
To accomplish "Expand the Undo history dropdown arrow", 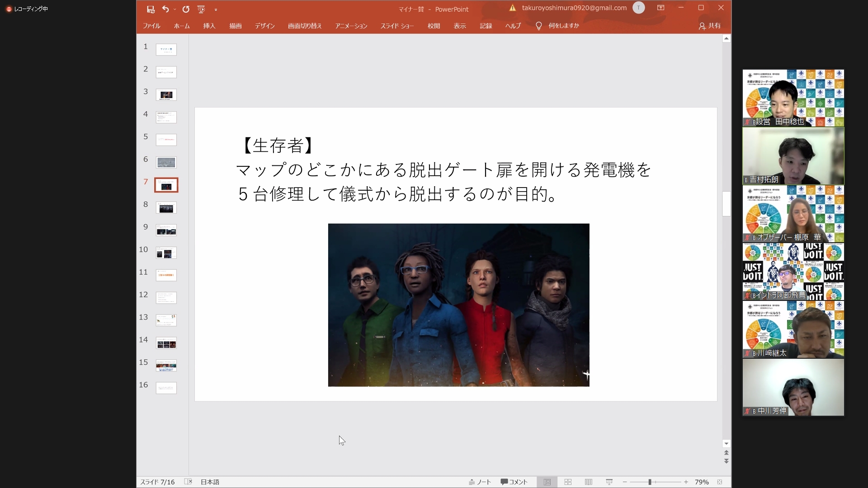I will pos(175,9).
